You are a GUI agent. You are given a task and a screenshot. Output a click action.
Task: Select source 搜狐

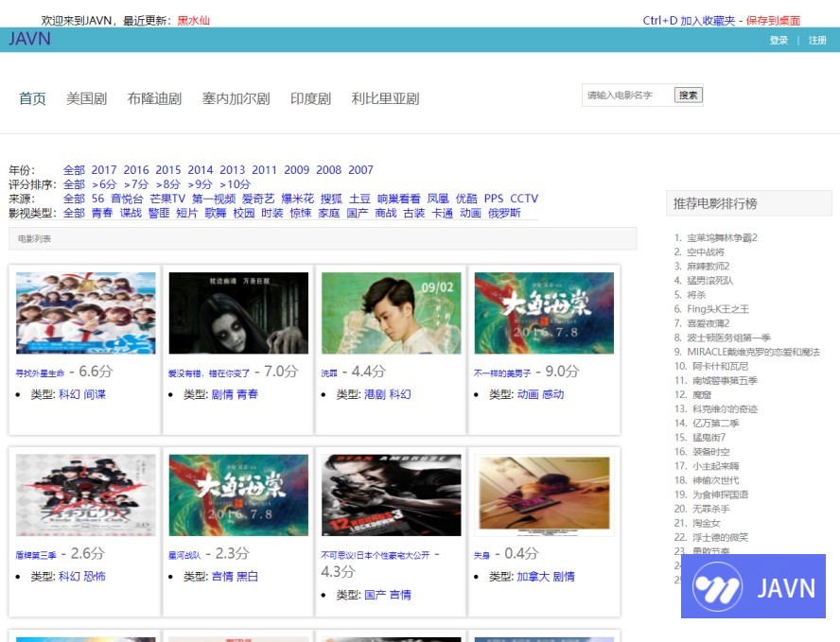(x=331, y=199)
